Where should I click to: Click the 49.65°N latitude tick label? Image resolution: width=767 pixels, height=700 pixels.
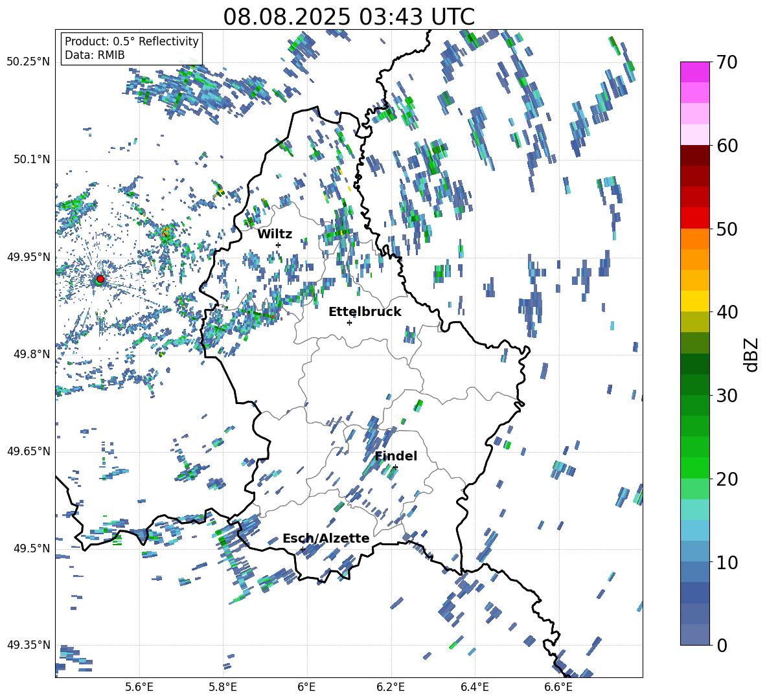point(29,451)
